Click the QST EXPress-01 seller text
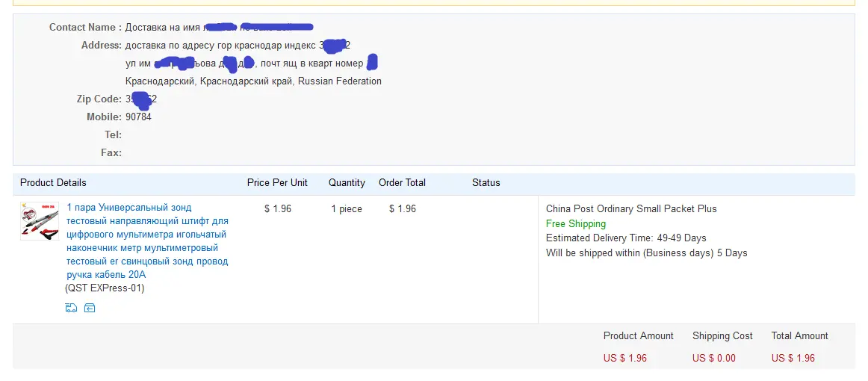Viewport: 868px width, 381px height. 105,288
